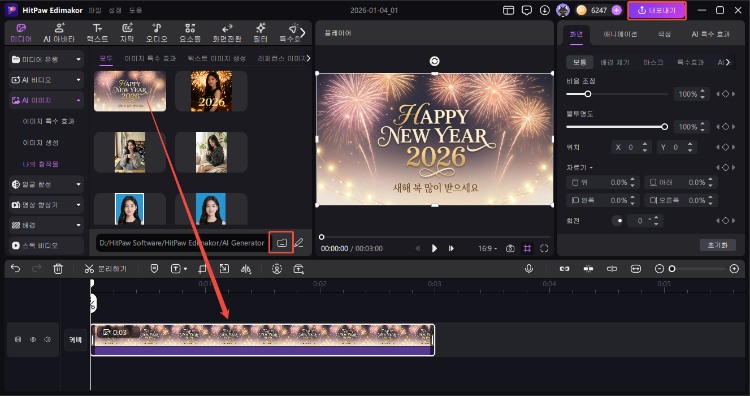Click the AI portrait cutout circle icon
The image size is (750, 396).
click(x=277, y=269)
